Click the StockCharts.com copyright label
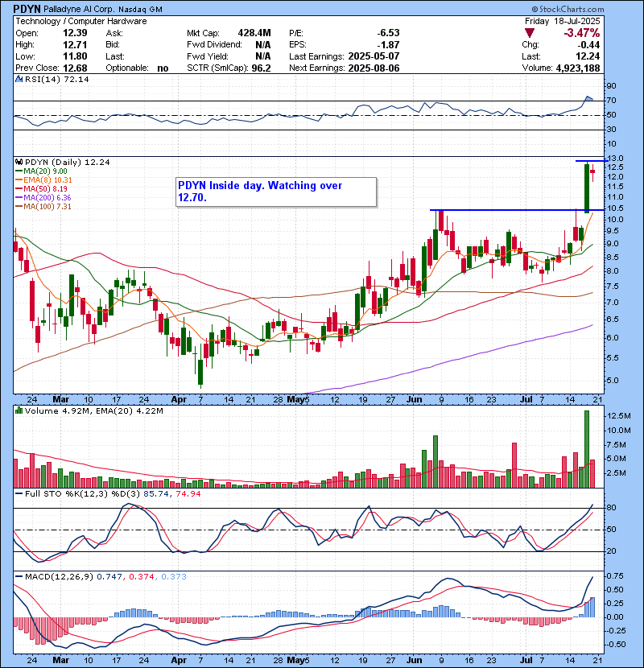Screen dimensions: 644x668 click(568, 9)
